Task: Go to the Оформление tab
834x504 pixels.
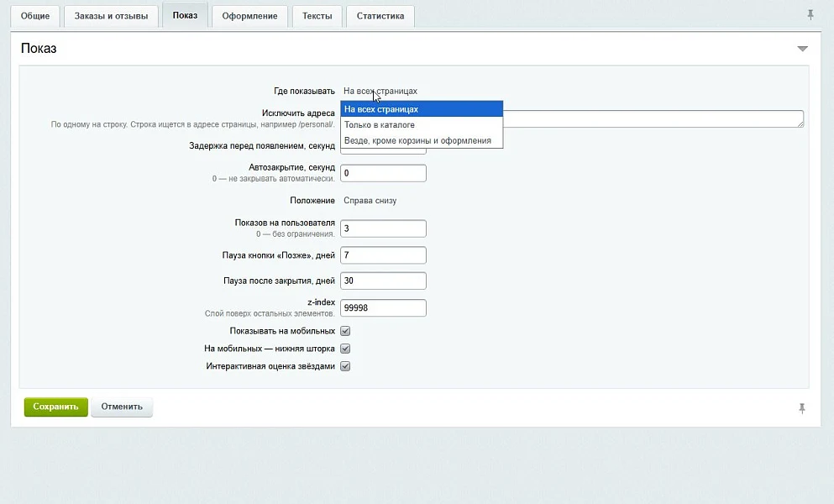Action: (x=249, y=16)
